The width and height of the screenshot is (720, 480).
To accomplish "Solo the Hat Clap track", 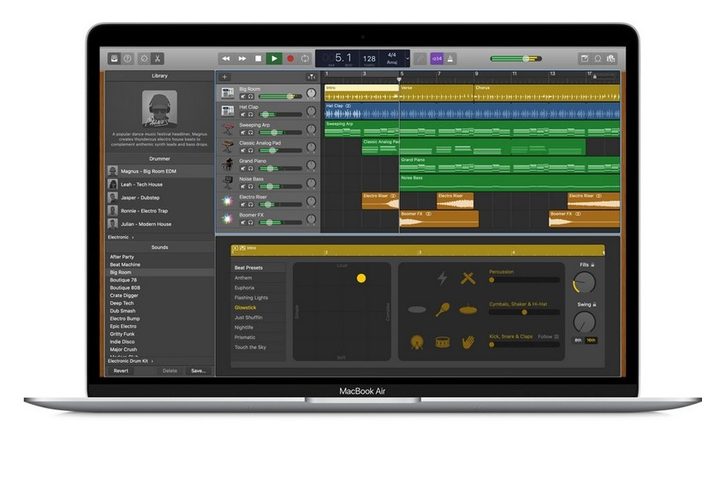I will pos(251,114).
